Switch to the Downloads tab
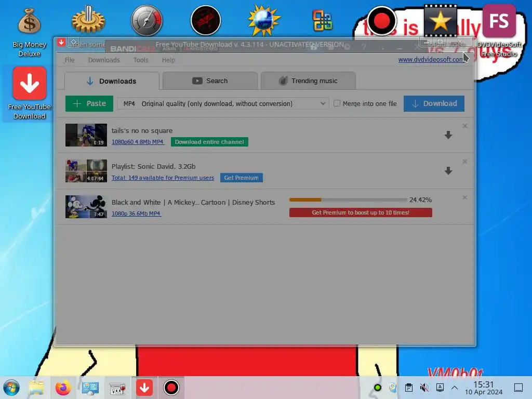 112,81
